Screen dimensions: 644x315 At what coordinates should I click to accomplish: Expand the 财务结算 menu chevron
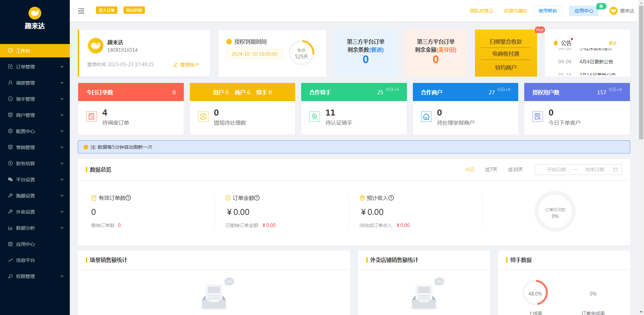62,164
